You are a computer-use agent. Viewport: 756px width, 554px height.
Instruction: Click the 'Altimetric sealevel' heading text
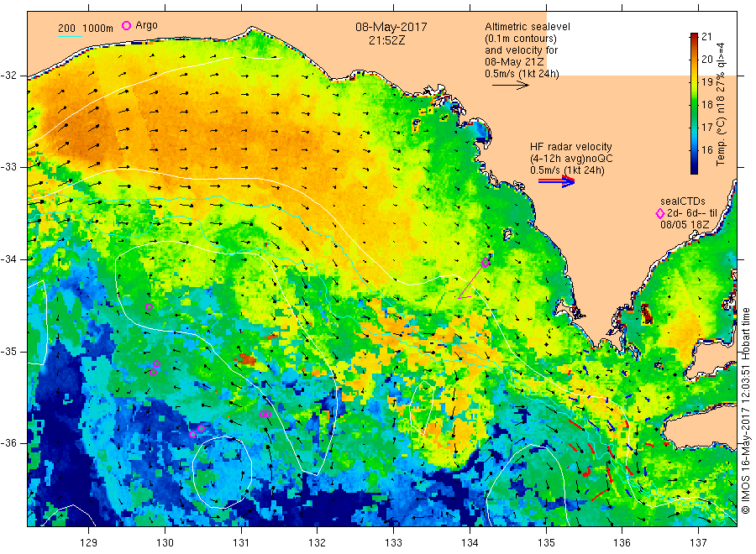click(527, 27)
